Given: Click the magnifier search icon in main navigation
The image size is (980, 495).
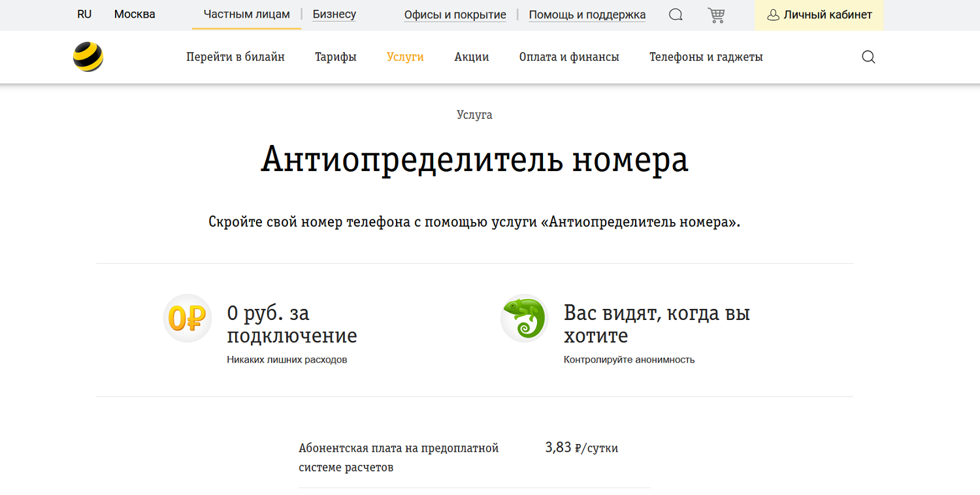Looking at the screenshot, I should (x=868, y=57).
